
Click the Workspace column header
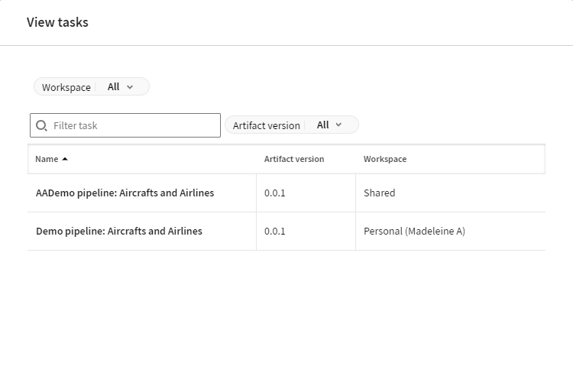(x=385, y=159)
